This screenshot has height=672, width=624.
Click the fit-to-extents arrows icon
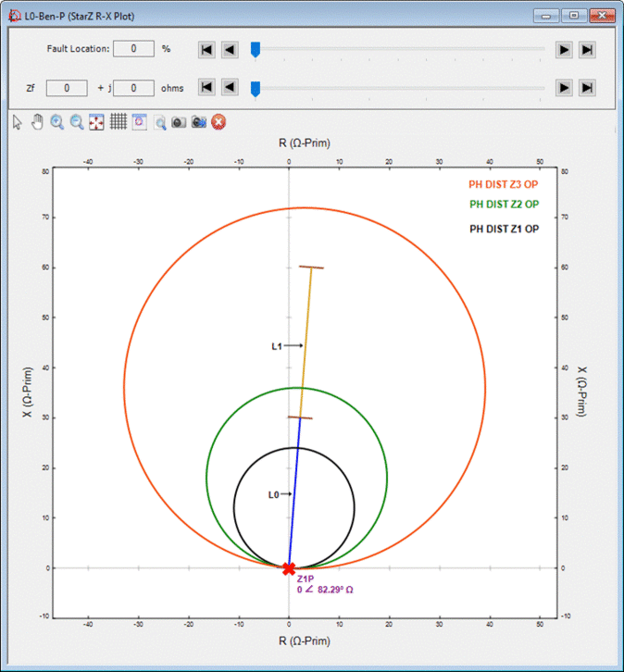pyautogui.click(x=97, y=121)
